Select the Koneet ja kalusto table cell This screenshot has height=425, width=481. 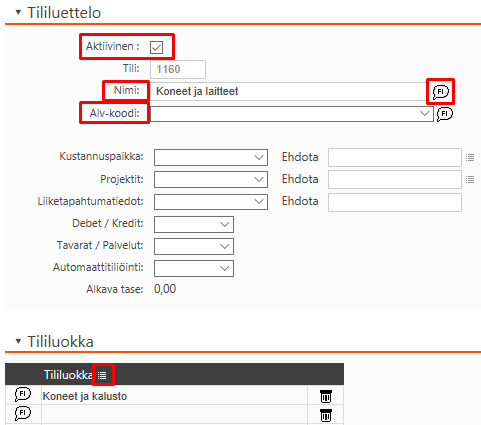[174, 396]
